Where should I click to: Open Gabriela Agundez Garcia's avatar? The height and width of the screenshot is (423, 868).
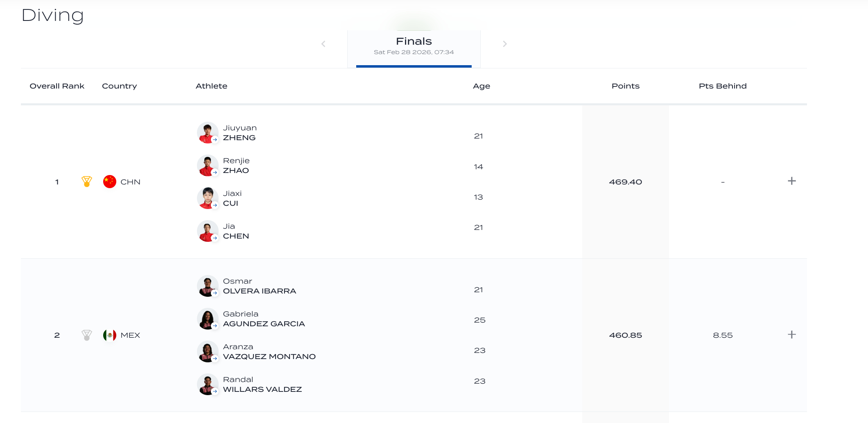point(208,319)
